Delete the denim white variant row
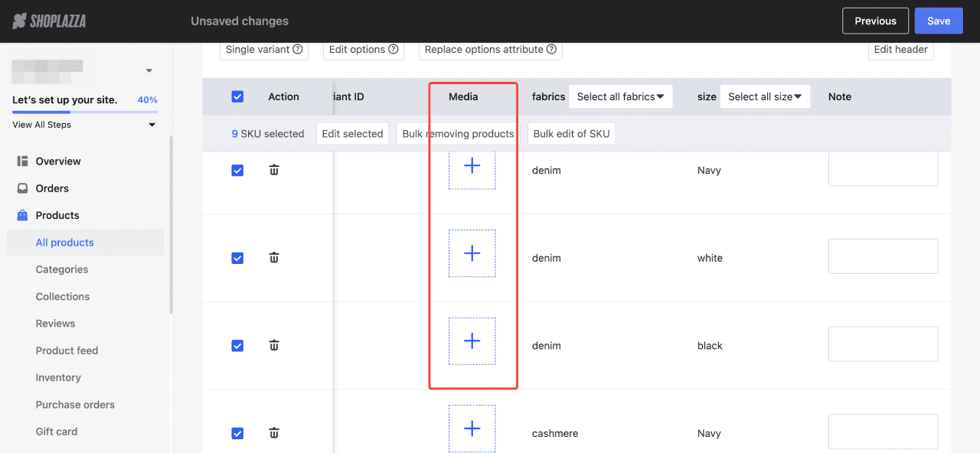 point(274,258)
